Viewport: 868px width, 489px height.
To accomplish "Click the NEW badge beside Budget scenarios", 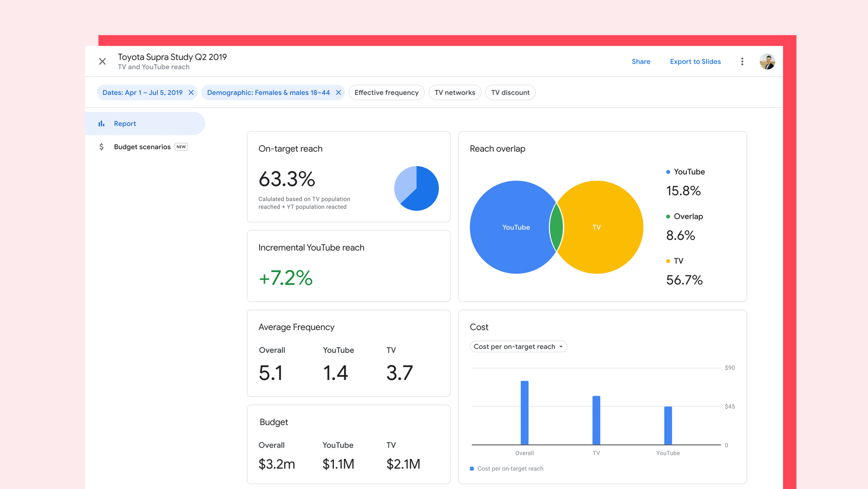I will tap(181, 147).
